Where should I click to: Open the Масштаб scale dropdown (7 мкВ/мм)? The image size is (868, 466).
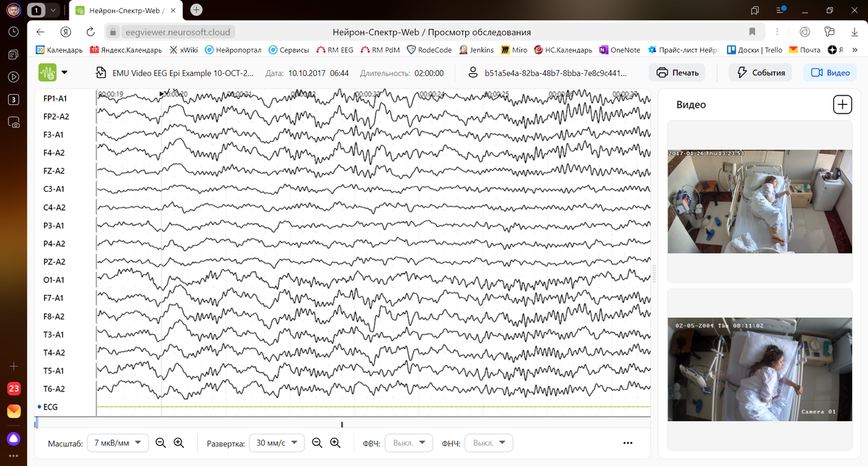pyautogui.click(x=117, y=442)
